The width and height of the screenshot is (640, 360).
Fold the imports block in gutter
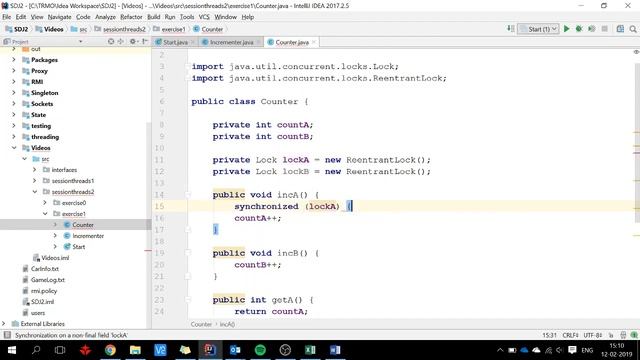tap(188, 67)
